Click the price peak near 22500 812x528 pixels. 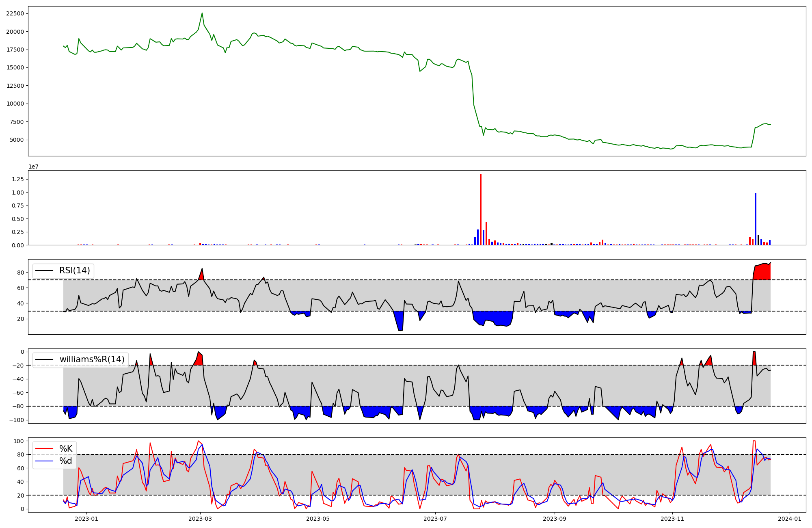pos(202,14)
